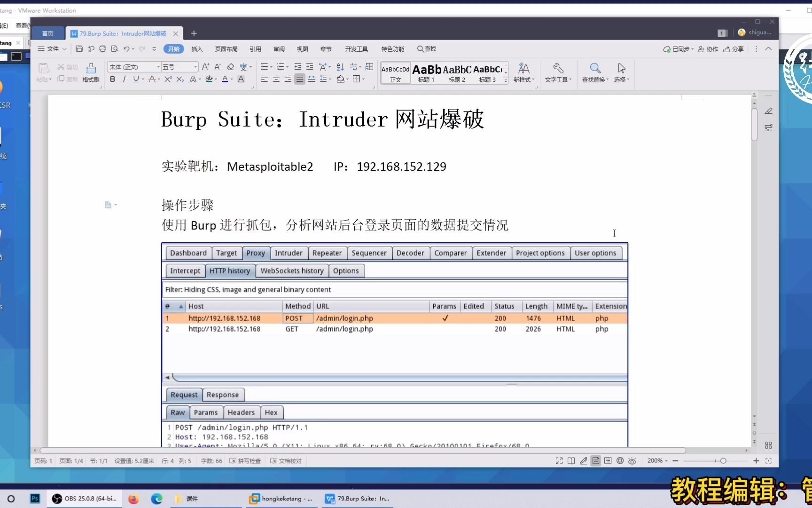The width and height of the screenshot is (812, 508).
Task: Collapse the ribbon with the chevron
Action: [768, 49]
